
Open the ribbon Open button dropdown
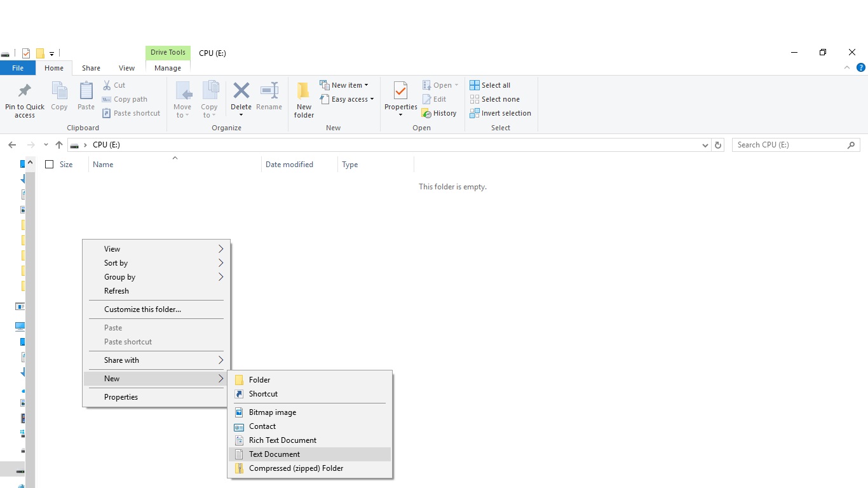[x=440, y=85]
